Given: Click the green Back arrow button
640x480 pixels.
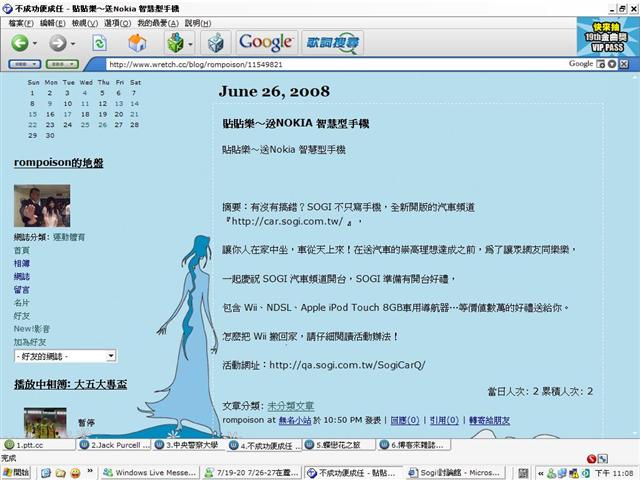Looking at the screenshot, I should click(19, 42).
